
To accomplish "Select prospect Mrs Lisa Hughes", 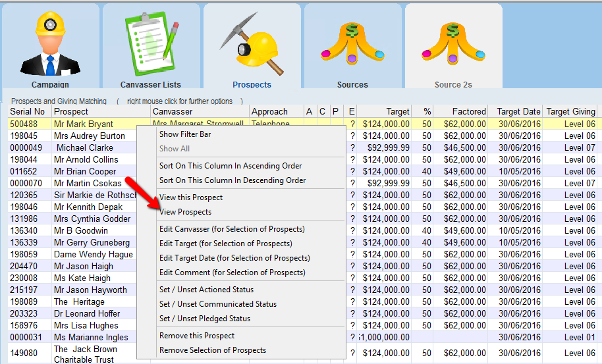I will (x=86, y=326).
